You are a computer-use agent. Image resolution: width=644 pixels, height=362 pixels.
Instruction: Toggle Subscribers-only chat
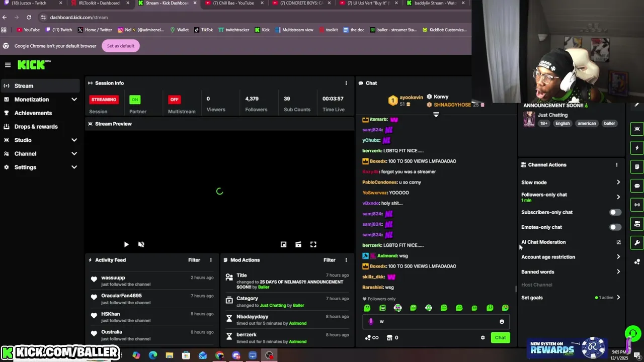615,212
